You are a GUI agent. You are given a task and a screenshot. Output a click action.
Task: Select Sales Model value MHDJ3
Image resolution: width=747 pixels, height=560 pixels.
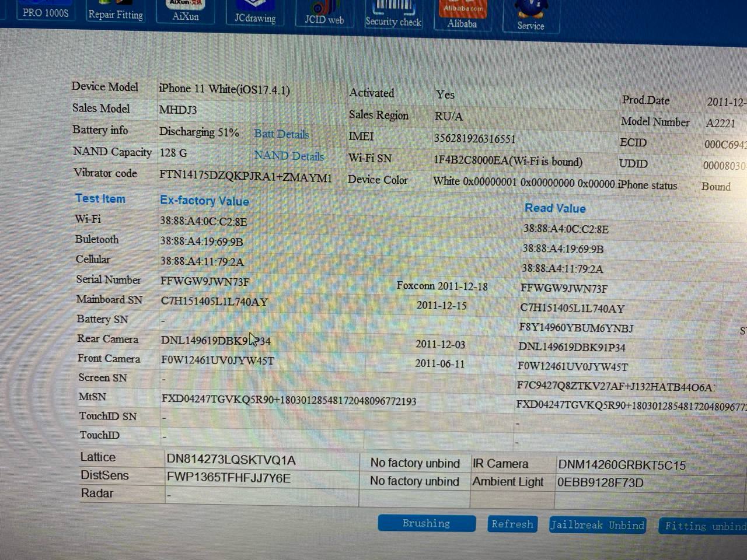click(177, 110)
